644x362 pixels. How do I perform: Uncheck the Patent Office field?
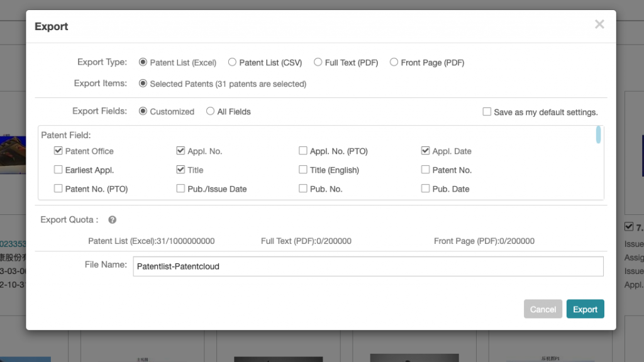pyautogui.click(x=58, y=151)
